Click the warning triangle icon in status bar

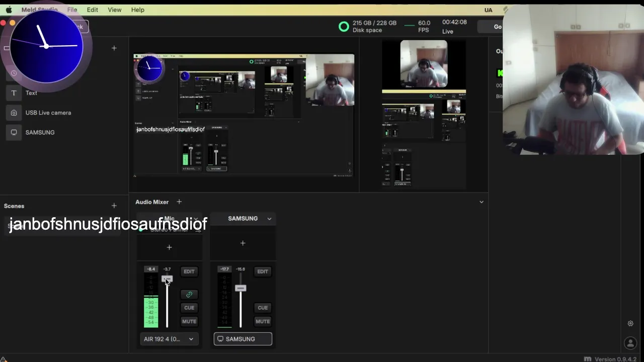point(4,359)
